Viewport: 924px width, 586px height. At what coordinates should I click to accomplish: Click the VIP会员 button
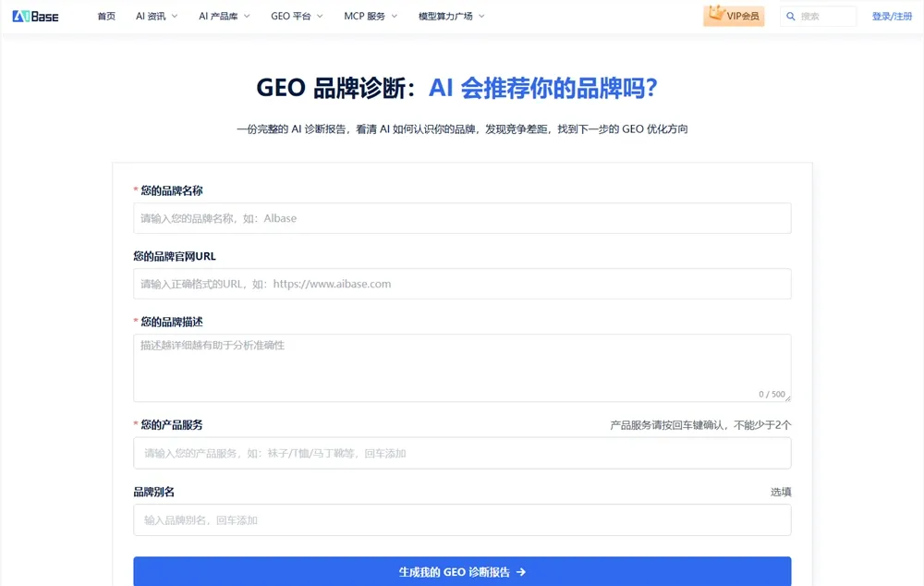734,16
